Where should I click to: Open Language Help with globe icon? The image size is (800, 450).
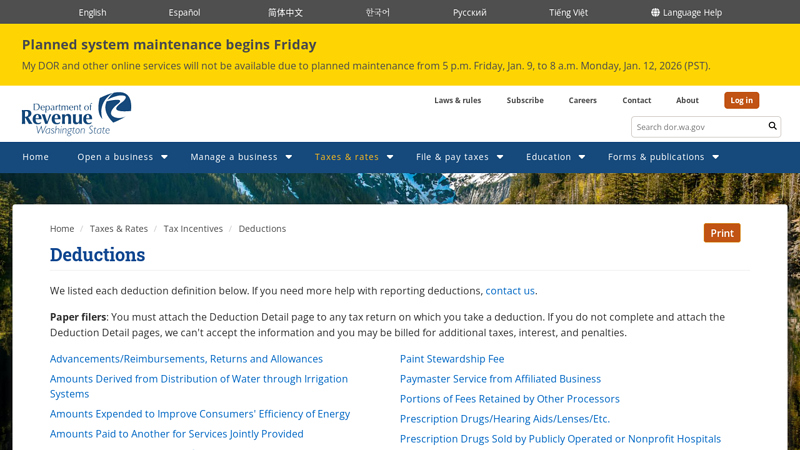(686, 12)
